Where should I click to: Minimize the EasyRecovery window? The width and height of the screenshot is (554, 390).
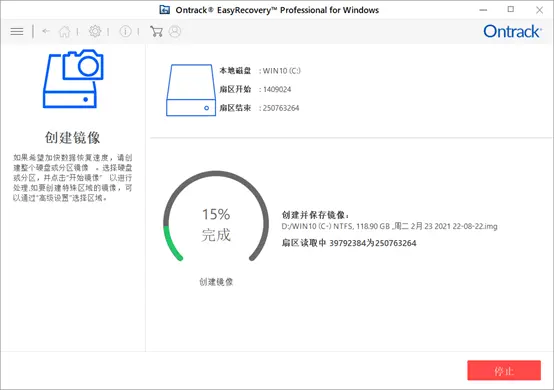(483, 10)
